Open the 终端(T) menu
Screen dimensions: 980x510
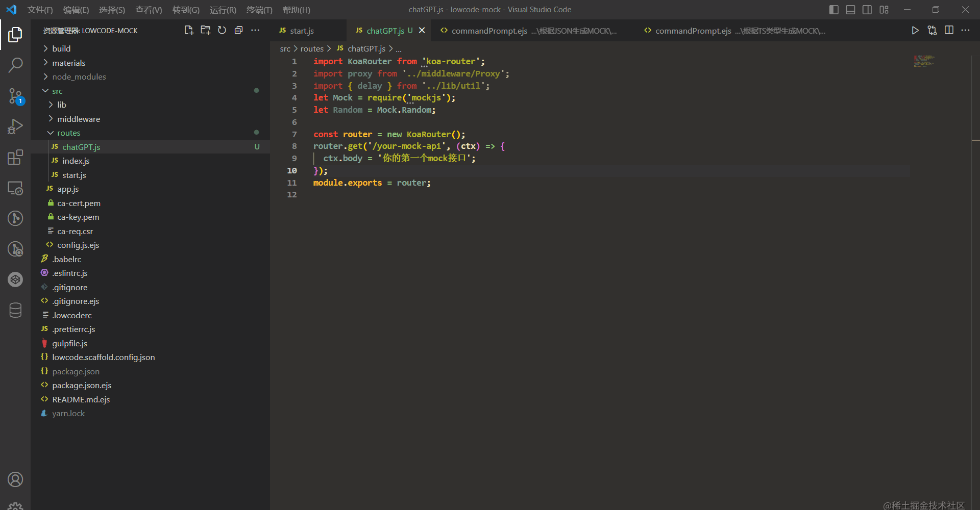pos(259,10)
